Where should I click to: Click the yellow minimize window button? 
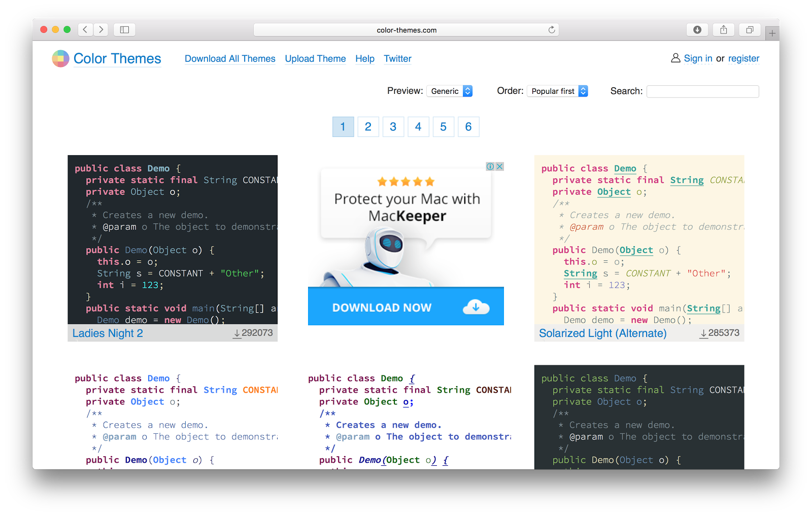(x=55, y=29)
